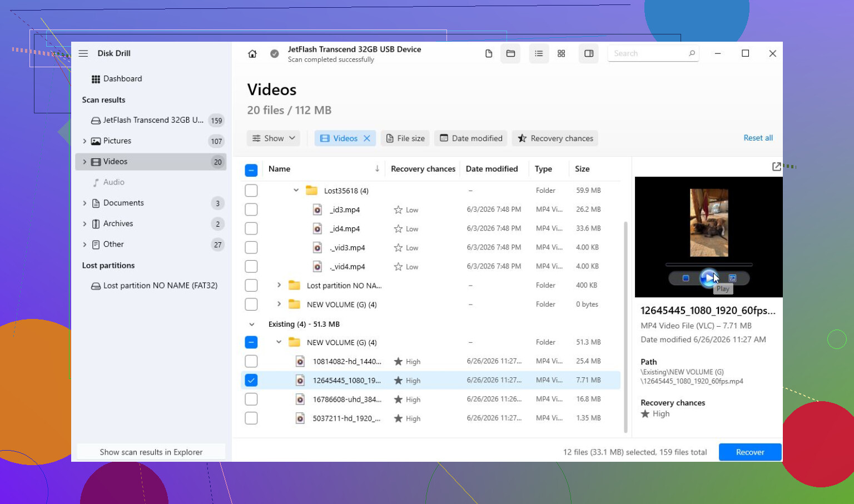This screenshot has width=854, height=504.
Task: Click the Recover button
Action: click(750, 452)
